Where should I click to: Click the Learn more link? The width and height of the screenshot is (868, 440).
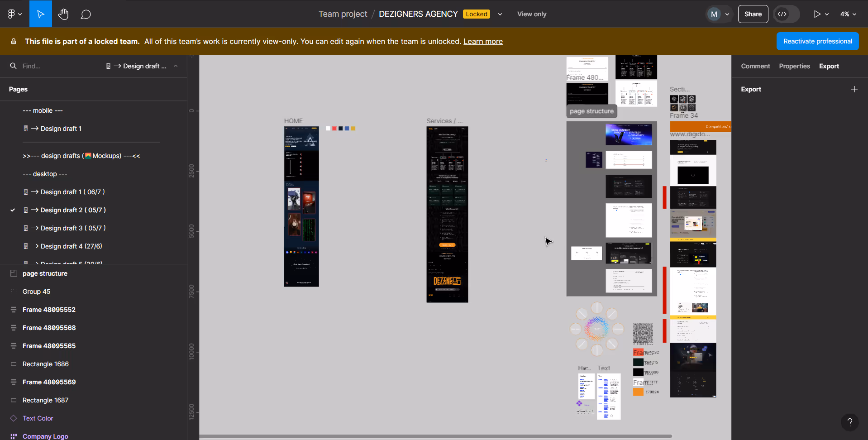(483, 41)
